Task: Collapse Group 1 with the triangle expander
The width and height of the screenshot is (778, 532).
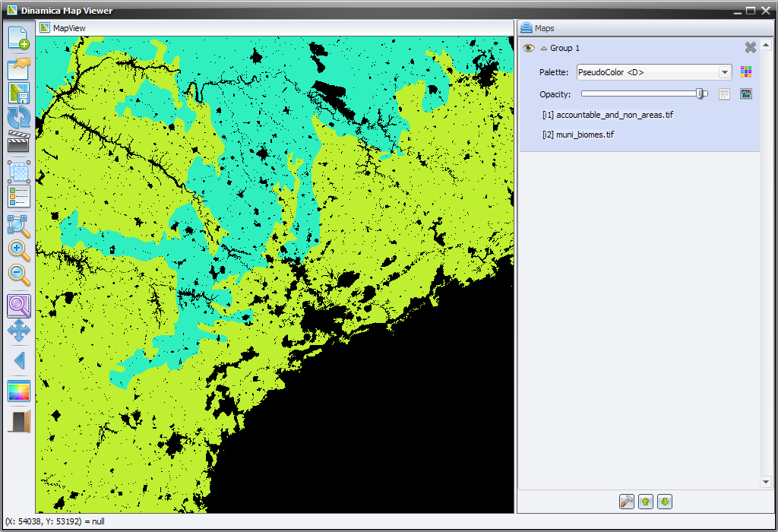Action: point(543,49)
